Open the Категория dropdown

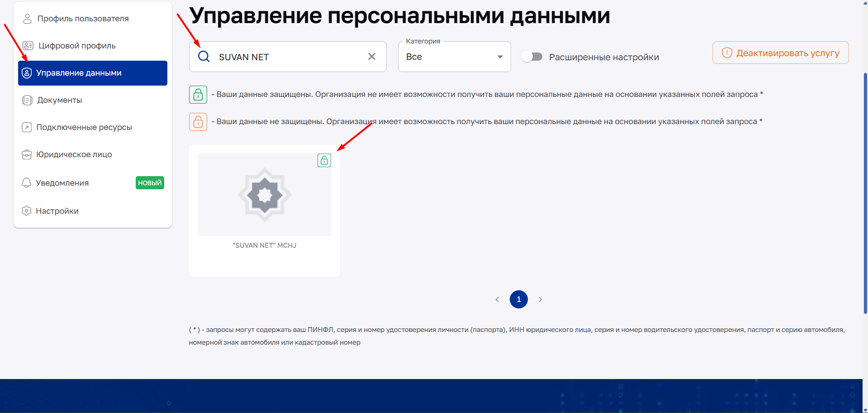[x=455, y=57]
